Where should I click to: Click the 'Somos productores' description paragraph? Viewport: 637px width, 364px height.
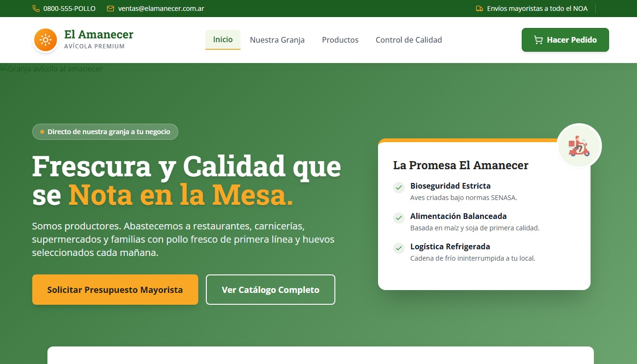183,239
